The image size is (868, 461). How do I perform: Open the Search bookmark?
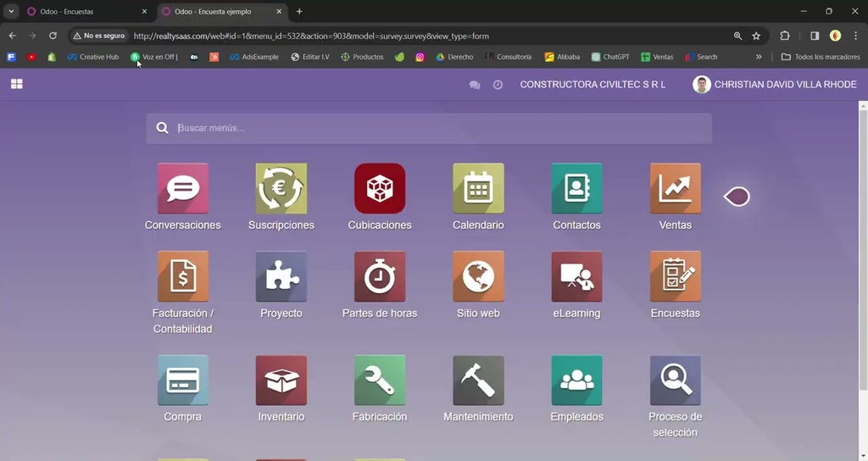click(x=701, y=57)
